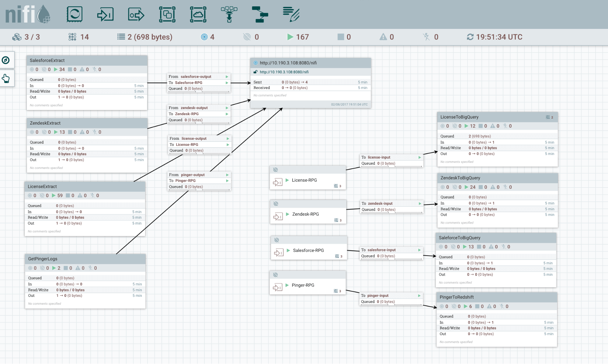Click the not-transmitting icon above License-RPG

click(x=276, y=170)
